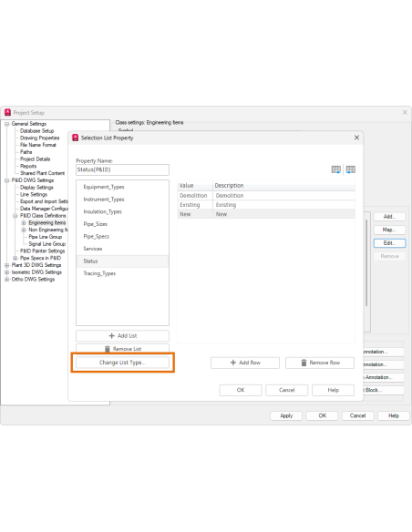Click the Property Name input field
The width and height of the screenshot is (412, 532).
pos(122,169)
